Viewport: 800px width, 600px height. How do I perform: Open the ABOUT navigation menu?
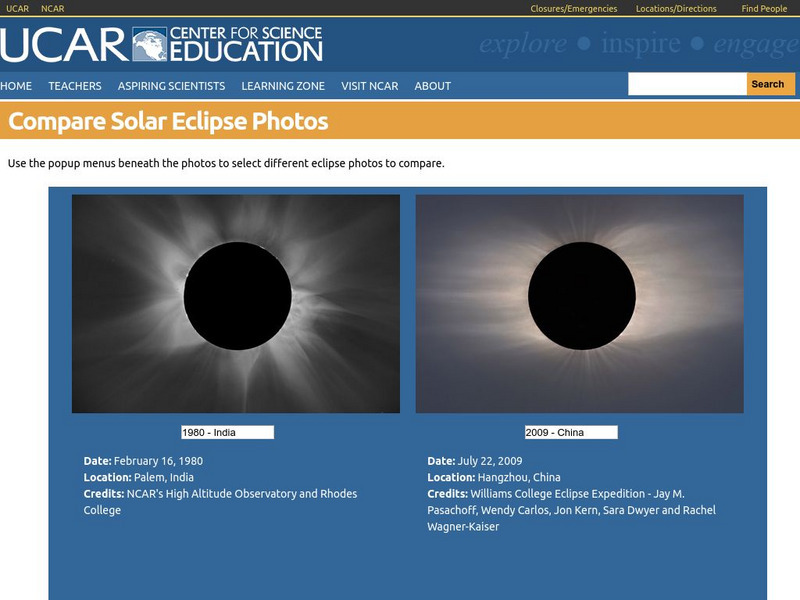pos(434,86)
